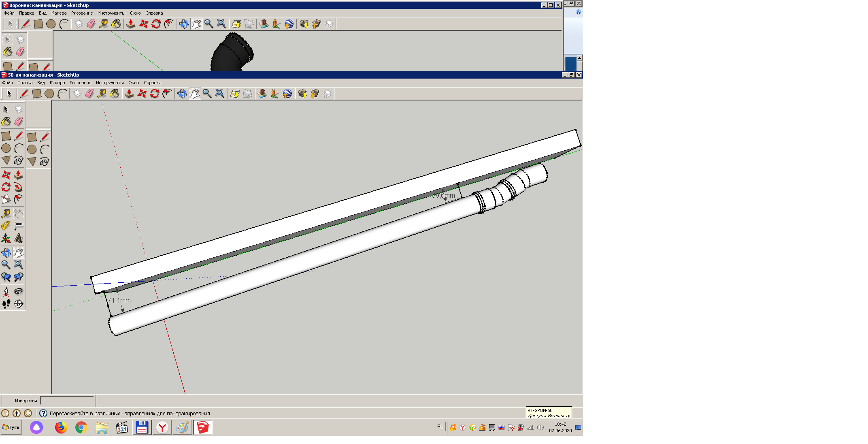Click the 71,1mm dimension label
Image resolution: width=868 pixels, height=444 pixels.
tap(119, 301)
